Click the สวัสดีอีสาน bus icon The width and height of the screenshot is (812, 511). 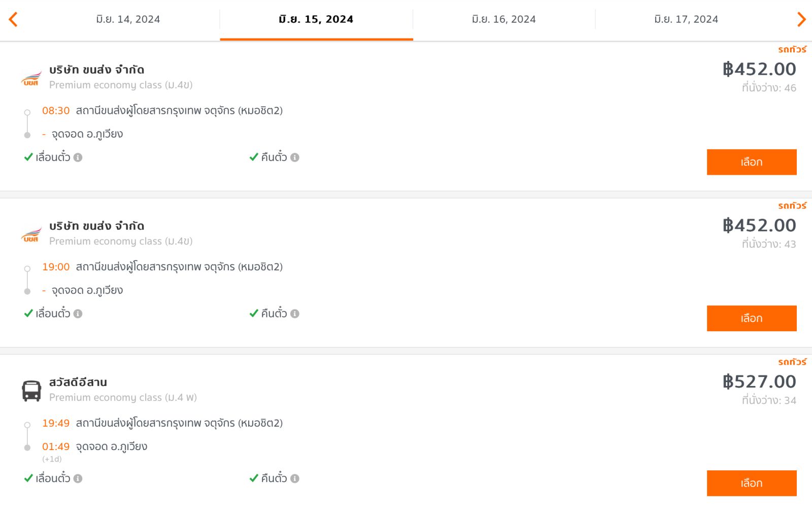(31, 391)
